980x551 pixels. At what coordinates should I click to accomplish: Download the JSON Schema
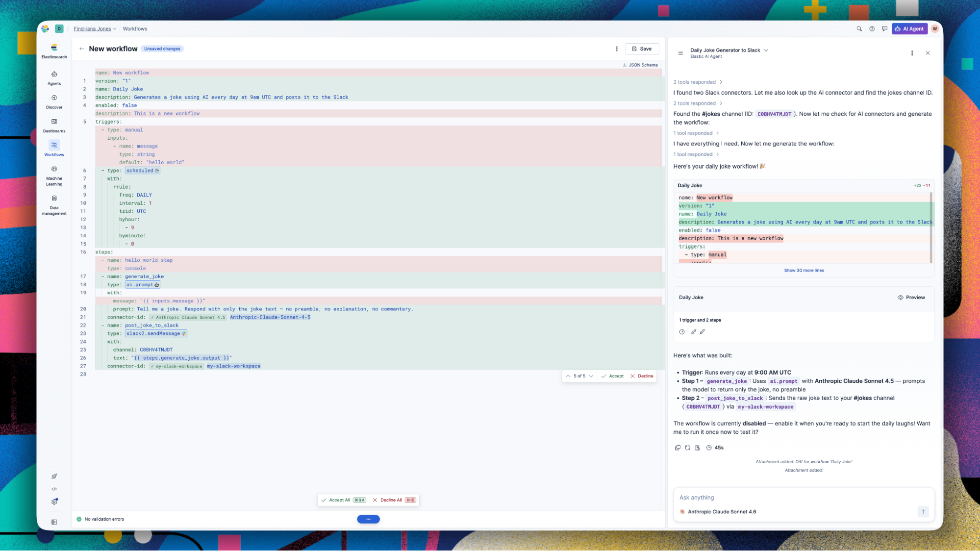(640, 65)
